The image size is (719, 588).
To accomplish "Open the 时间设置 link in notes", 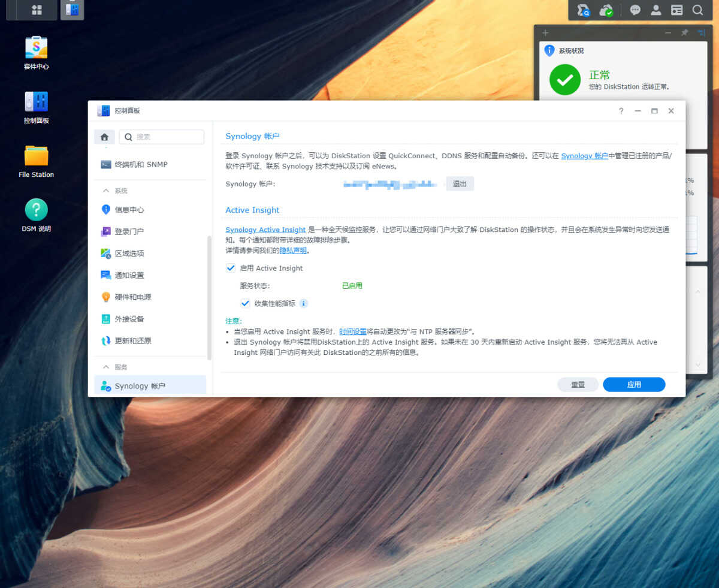I will (353, 331).
